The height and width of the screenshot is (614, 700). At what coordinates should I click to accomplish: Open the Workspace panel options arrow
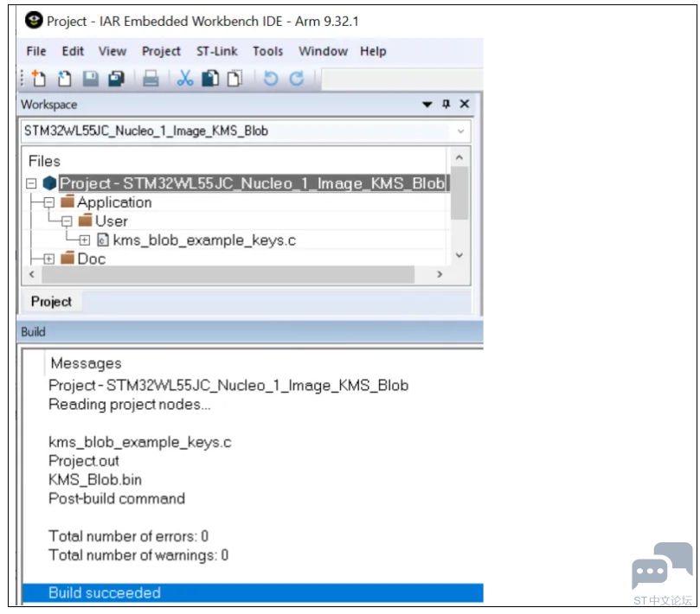pyautogui.click(x=427, y=105)
